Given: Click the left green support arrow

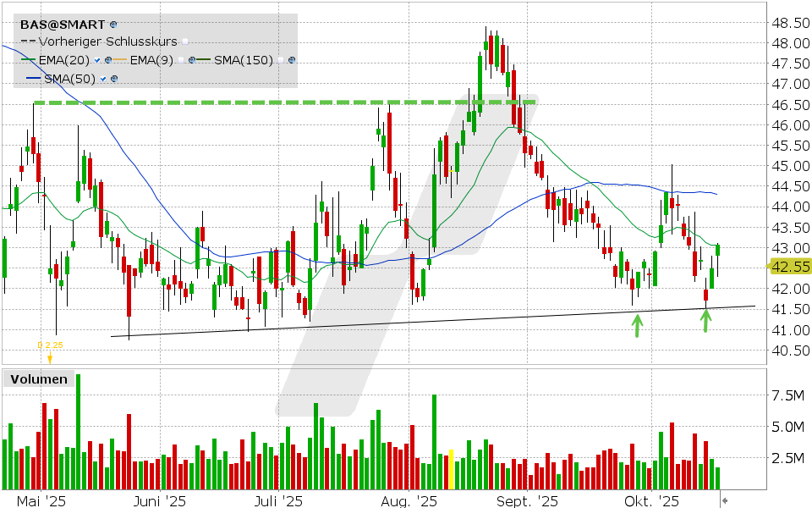Looking at the screenshot, I should click(x=639, y=324).
